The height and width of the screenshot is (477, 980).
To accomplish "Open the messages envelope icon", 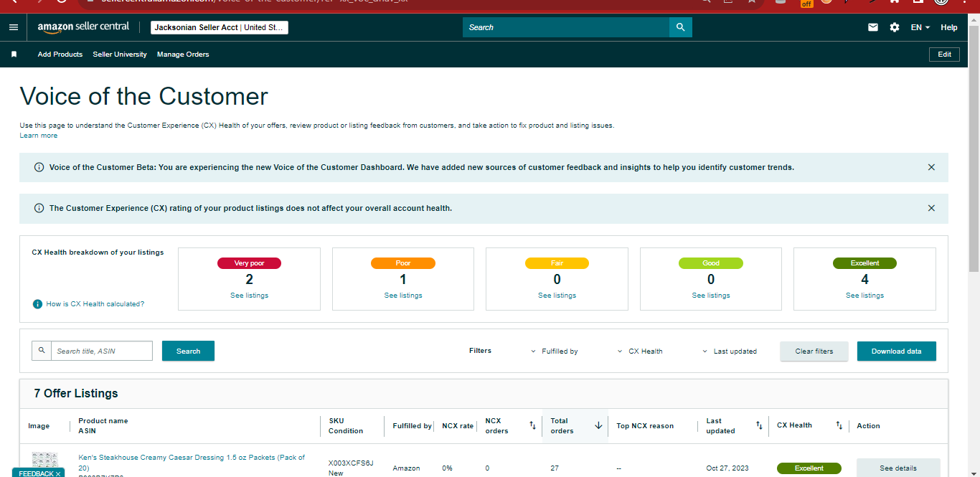I will click(873, 27).
